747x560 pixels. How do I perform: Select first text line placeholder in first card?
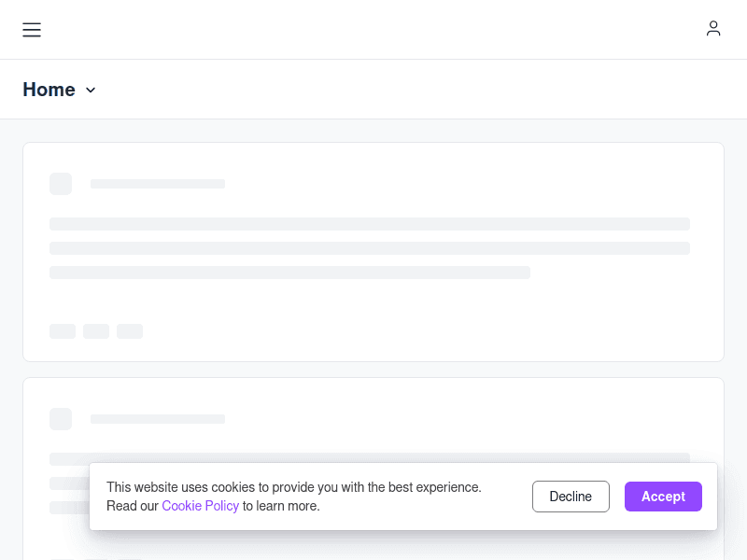coord(370,224)
